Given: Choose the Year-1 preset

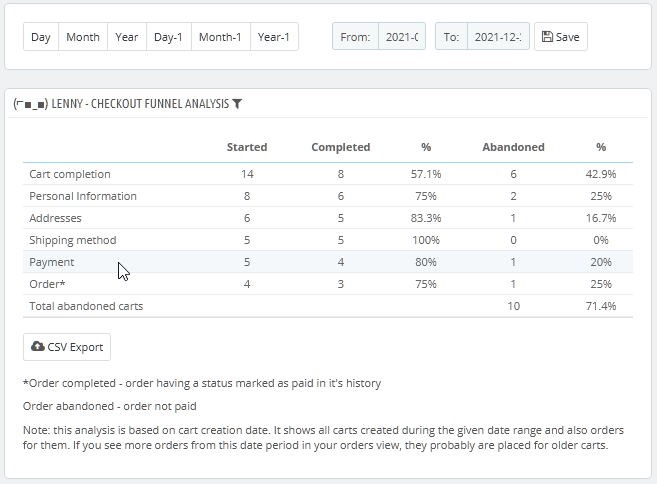Looking at the screenshot, I should tap(274, 37).
